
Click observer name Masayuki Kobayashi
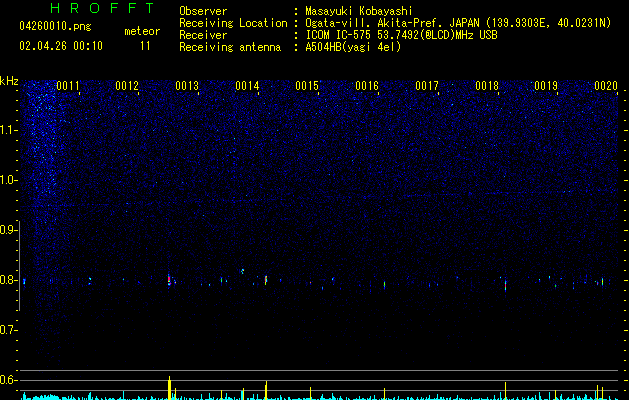(359, 11)
